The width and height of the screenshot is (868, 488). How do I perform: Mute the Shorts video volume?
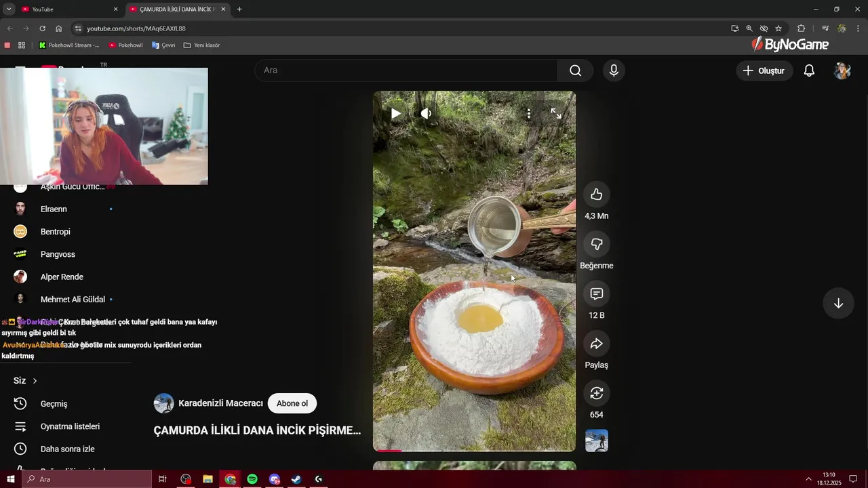[426, 114]
